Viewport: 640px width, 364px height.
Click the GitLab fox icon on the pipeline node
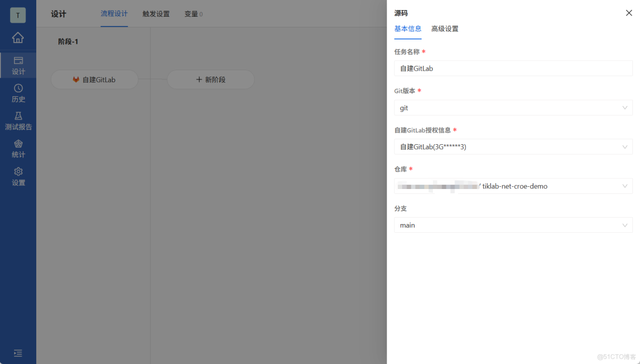pyautogui.click(x=75, y=79)
